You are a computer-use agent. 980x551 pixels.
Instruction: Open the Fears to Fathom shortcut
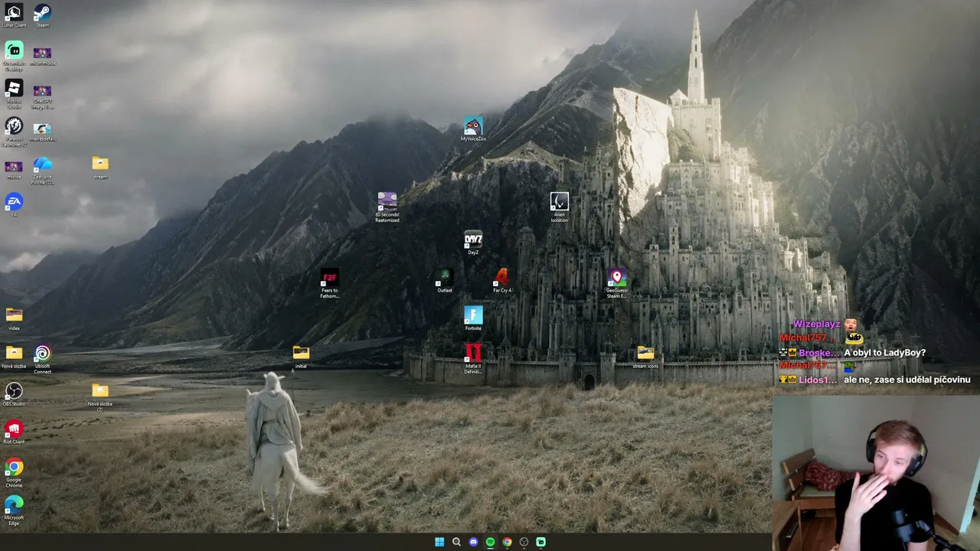[329, 284]
